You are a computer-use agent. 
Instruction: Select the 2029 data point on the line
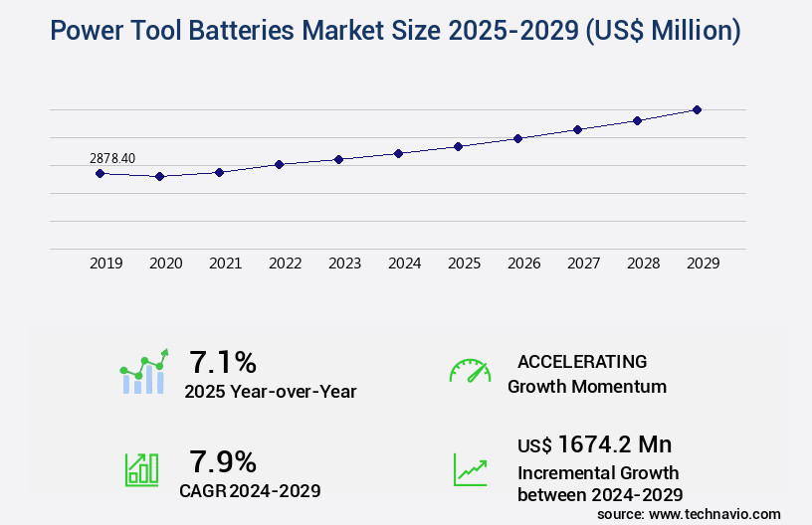(697, 109)
